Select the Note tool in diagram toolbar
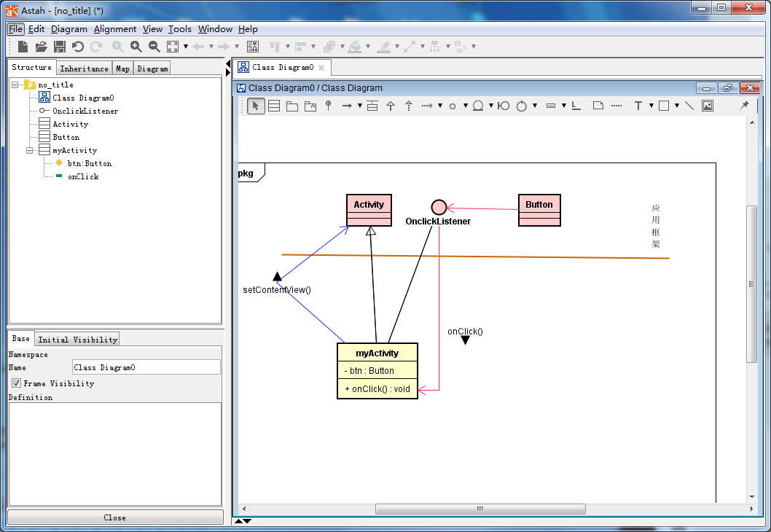Viewport: 771px width, 532px height. coord(598,106)
